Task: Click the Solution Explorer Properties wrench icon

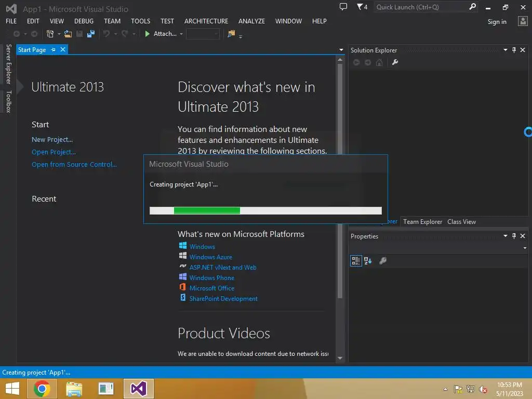Action: (395, 62)
